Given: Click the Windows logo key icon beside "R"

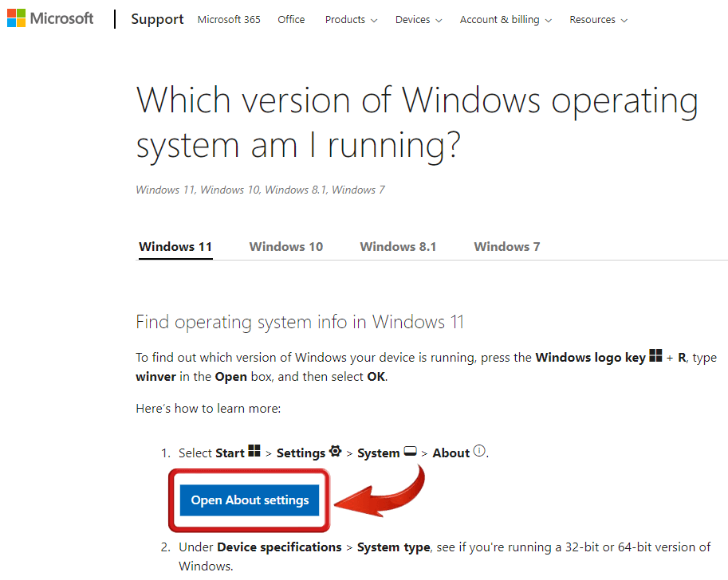Looking at the screenshot, I should (x=655, y=357).
